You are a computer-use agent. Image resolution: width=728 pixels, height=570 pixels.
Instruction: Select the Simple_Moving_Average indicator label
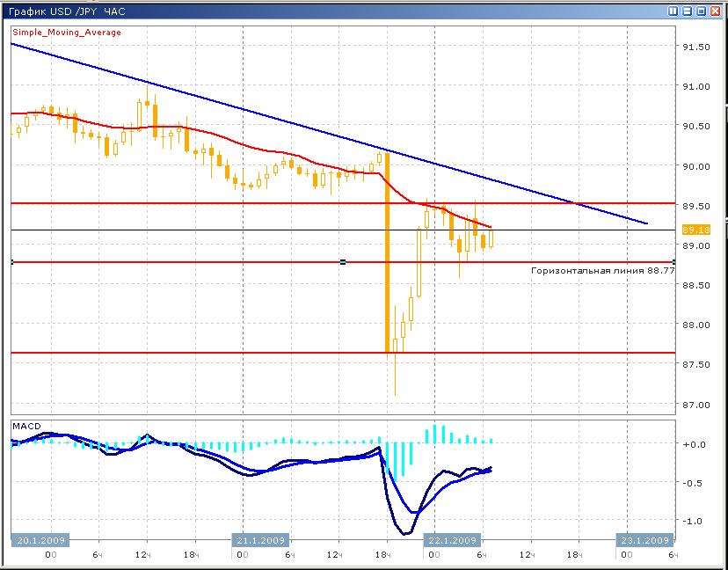[67, 33]
